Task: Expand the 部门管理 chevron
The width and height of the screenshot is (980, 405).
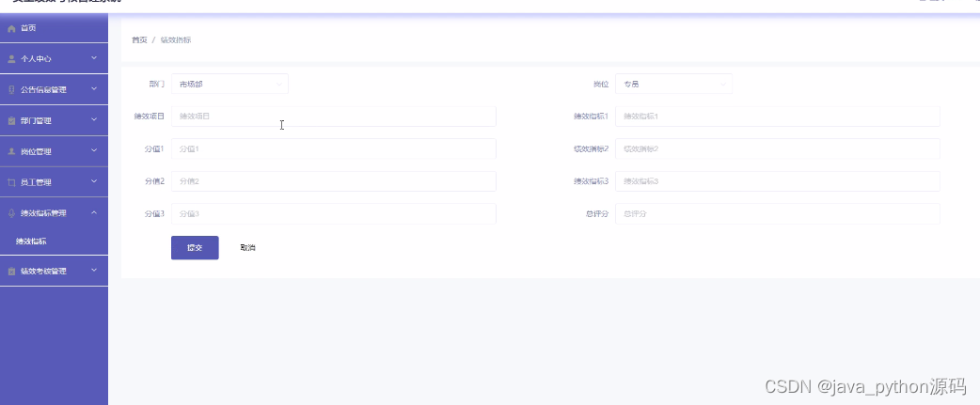Action: [x=94, y=120]
